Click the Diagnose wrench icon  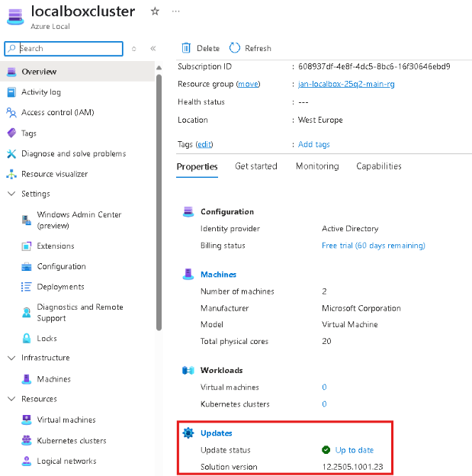pos(11,153)
